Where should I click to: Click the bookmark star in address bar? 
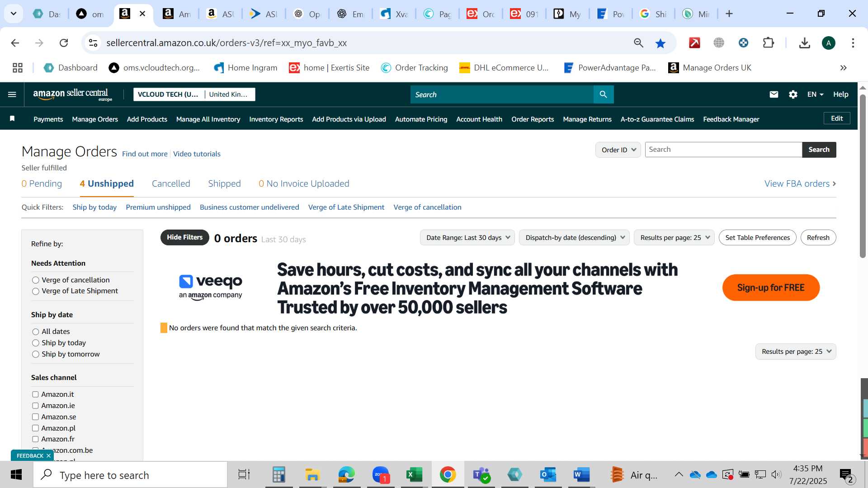(660, 43)
